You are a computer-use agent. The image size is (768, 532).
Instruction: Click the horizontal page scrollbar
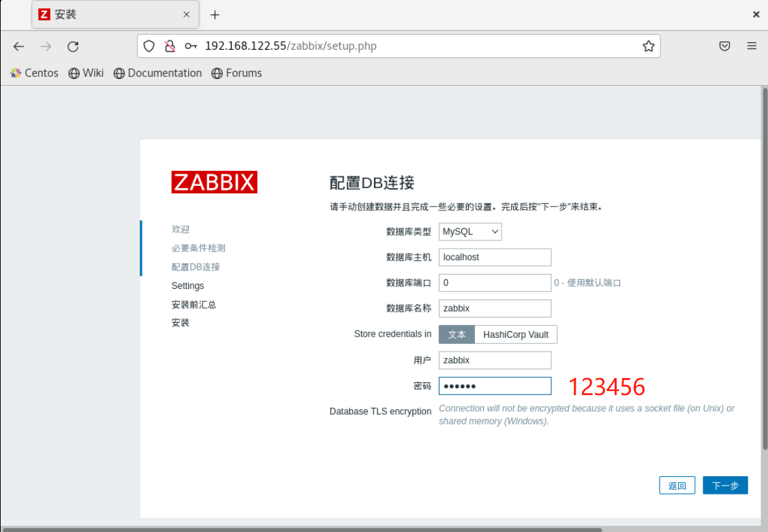click(302, 529)
